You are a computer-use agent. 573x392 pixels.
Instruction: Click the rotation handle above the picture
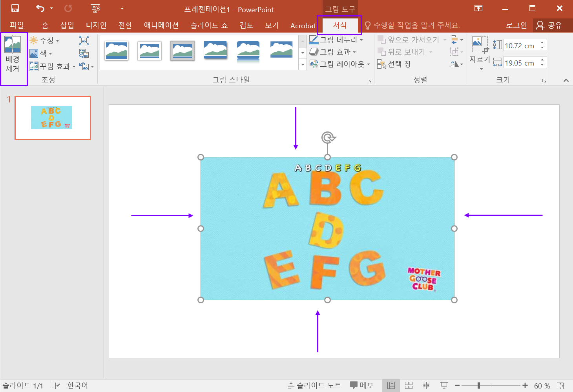tap(328, 137)
